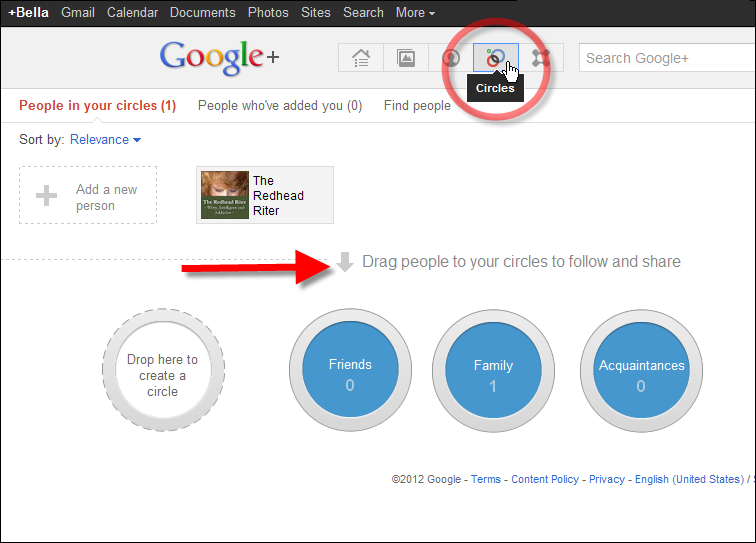Viewport: 756px width, 543px height.
Task: Select the Friends circle
Action: click(351, 370)
